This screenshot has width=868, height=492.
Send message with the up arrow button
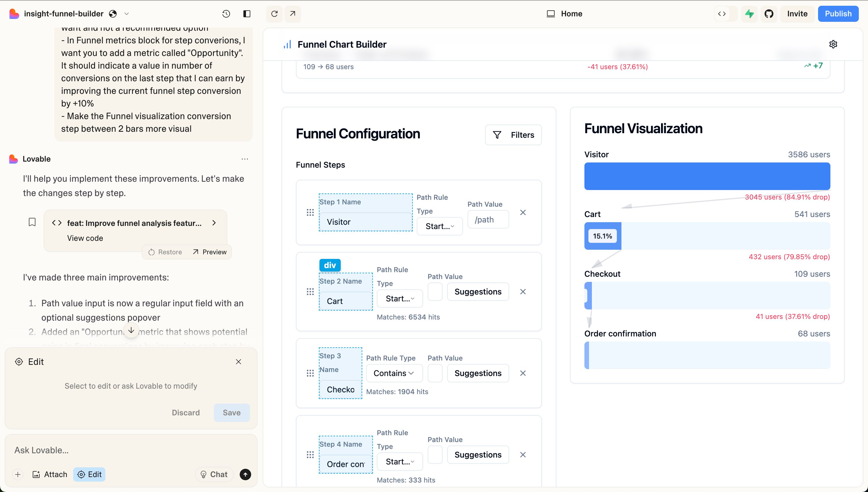(x=245, y=474)
